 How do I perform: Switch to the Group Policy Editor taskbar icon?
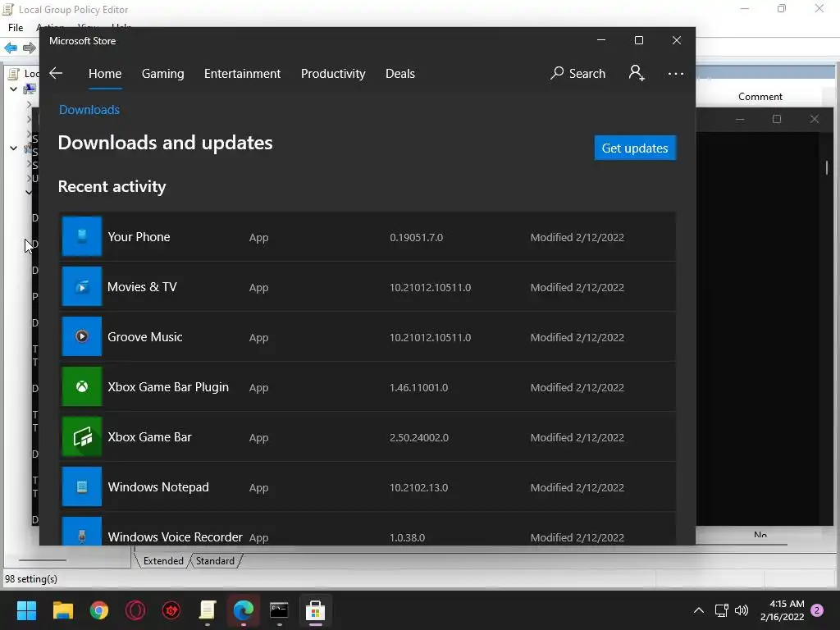click(208, 610)
